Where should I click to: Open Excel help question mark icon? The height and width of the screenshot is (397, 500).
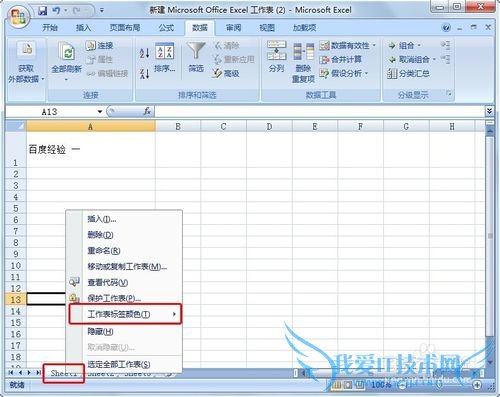[x=446, y=28]
